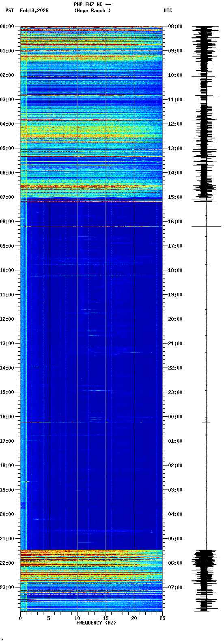
Task: Click the UTC 02:00 time label
Action: pyautogui.click(x=175, y=466)
